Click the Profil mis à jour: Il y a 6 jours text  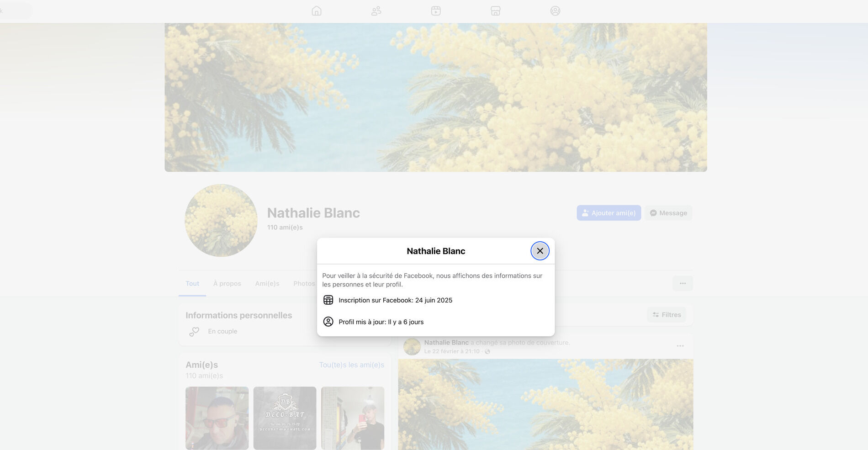pos(381,322)
